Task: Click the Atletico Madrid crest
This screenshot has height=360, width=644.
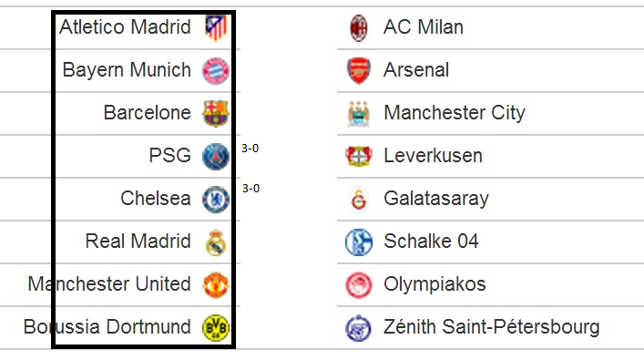Action: click(216, 28)
